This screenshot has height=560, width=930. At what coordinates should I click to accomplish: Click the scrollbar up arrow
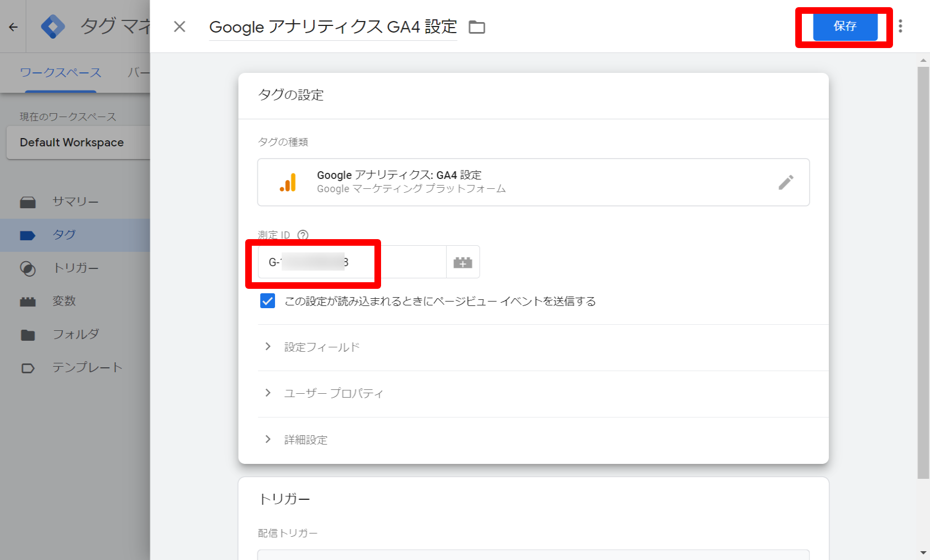point(923,60)
